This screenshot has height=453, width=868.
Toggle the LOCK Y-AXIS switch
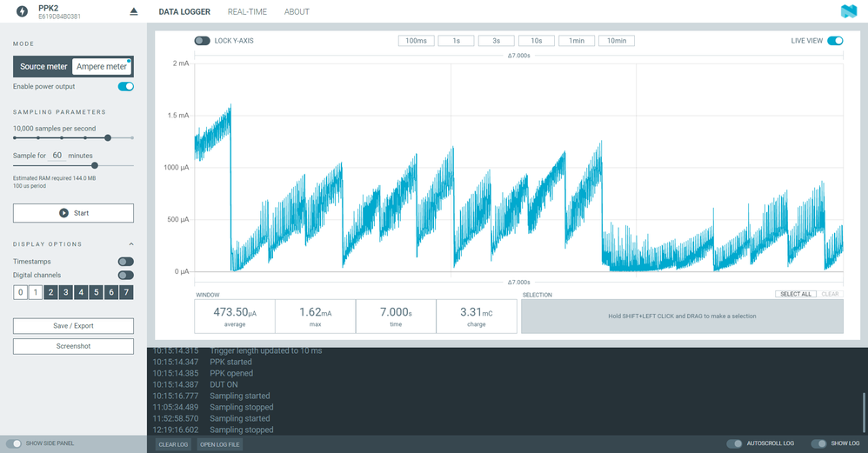[x=202, y=41]
